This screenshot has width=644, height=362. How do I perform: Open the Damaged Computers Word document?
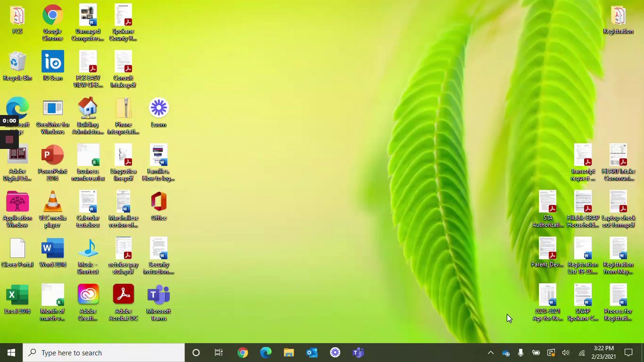(x=88, y=23)
